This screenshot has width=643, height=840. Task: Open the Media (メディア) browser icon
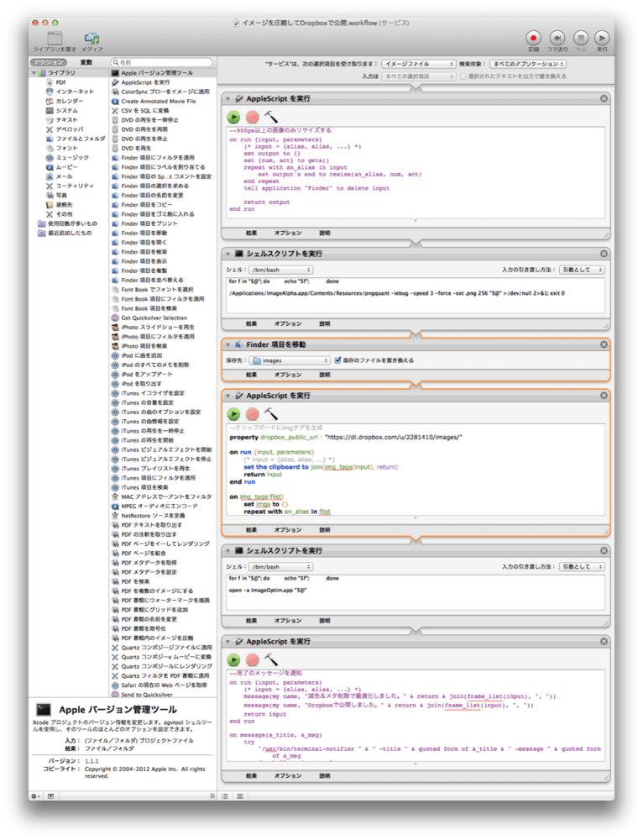92,39
